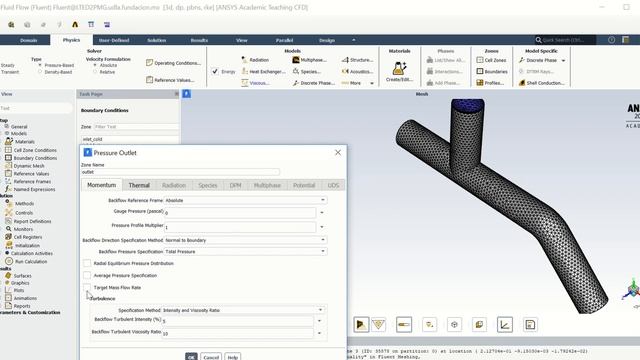640x360 pixels.
Task: Open Cell Zones in Zones group
Action: point(491,60)
